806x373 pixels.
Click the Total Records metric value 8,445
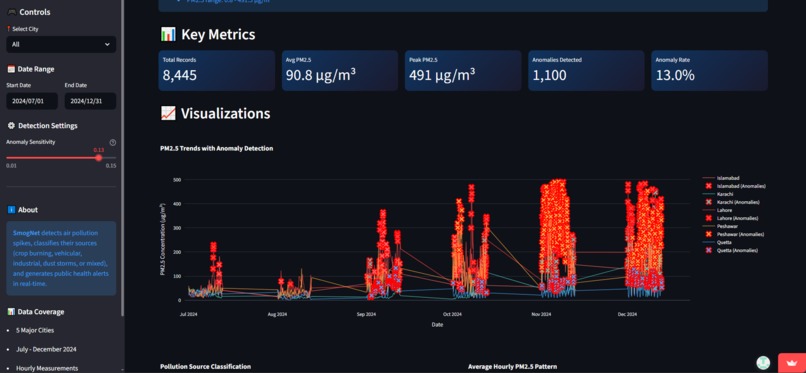tap(179, 76)
